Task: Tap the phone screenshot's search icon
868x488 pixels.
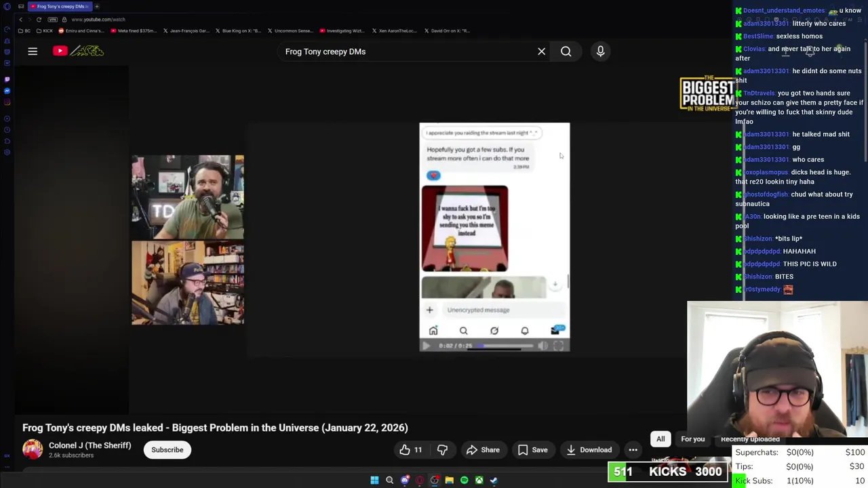Action: click(464, 331)
